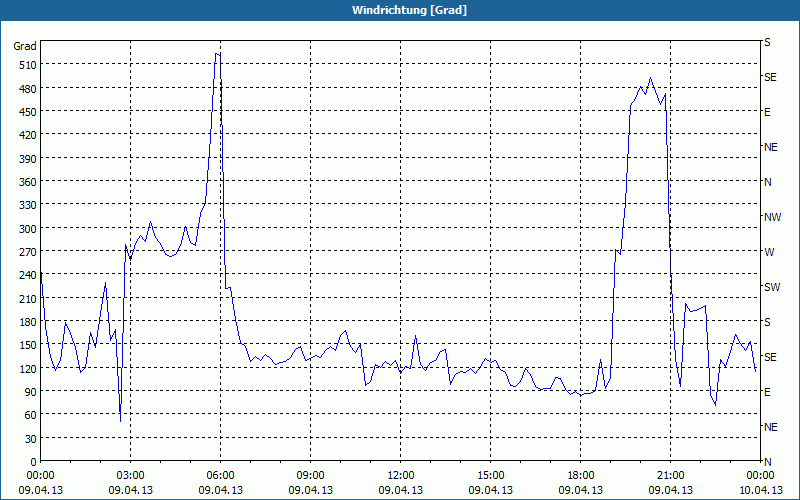Click the NW compass label on right axis
The height and width of the screenshot is (500, 800).
[x=772, y=217]
